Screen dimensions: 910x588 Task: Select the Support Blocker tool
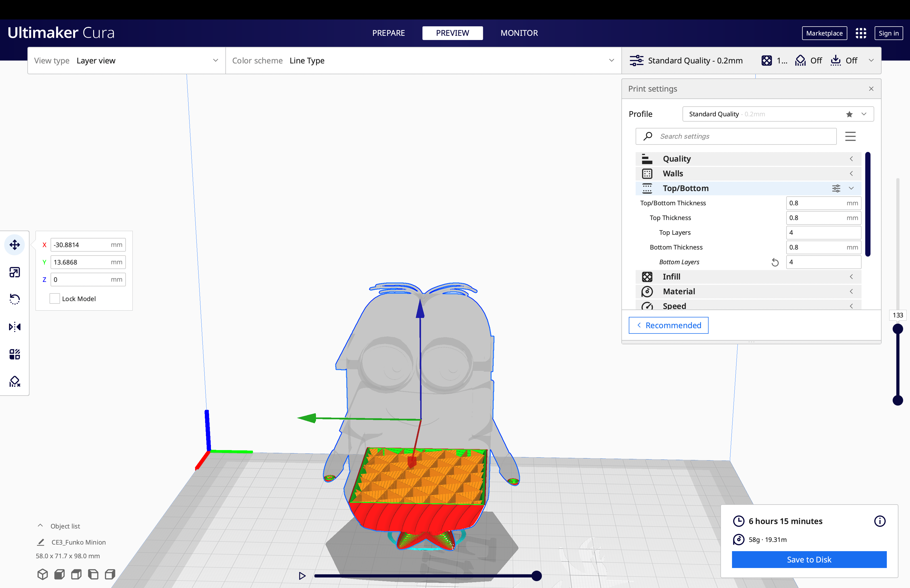coord(14,381)
